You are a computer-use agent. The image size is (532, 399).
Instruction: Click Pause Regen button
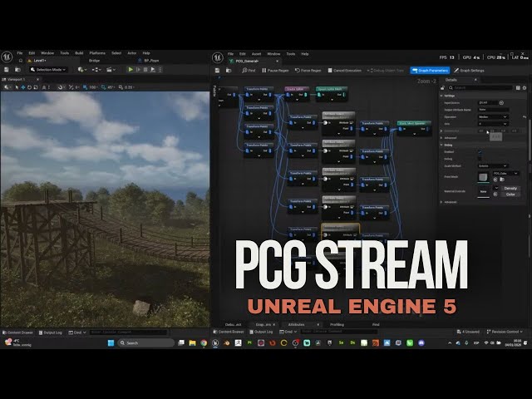click(x=275, y=70)
